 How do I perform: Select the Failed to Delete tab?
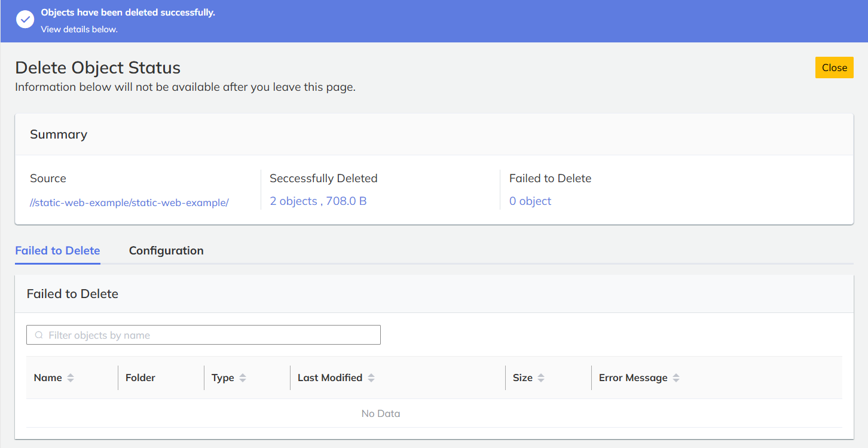point(57,251)
